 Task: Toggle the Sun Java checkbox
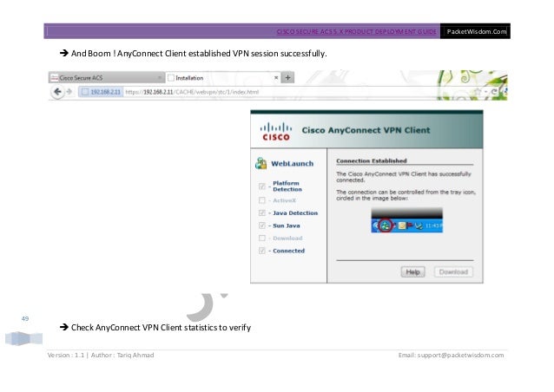click(262, 225)
